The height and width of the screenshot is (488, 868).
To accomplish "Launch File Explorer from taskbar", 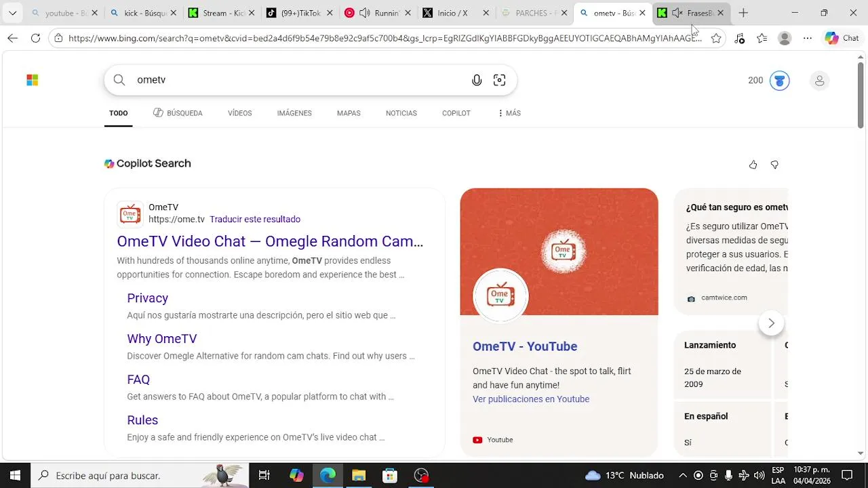I will [359, 475].
